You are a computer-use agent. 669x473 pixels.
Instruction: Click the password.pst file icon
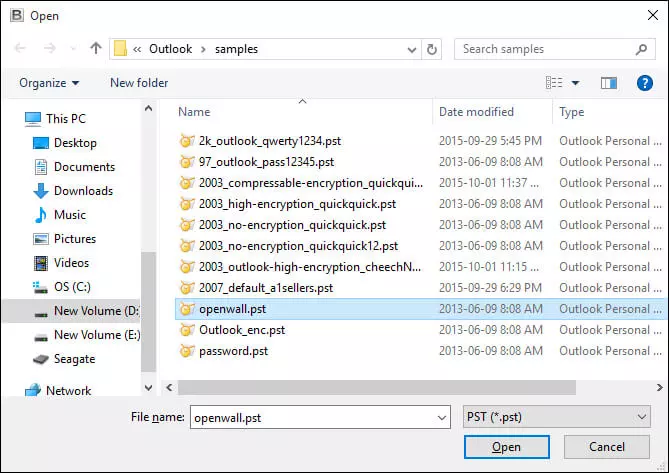click(186, 351)
